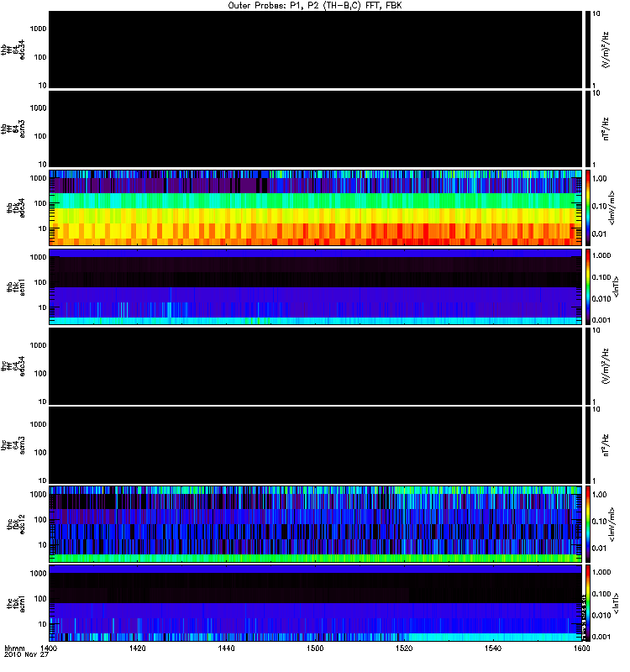Click the rainbow color bar beside thc fbk scm1
The image size is (630, 672).
(588, 603)
